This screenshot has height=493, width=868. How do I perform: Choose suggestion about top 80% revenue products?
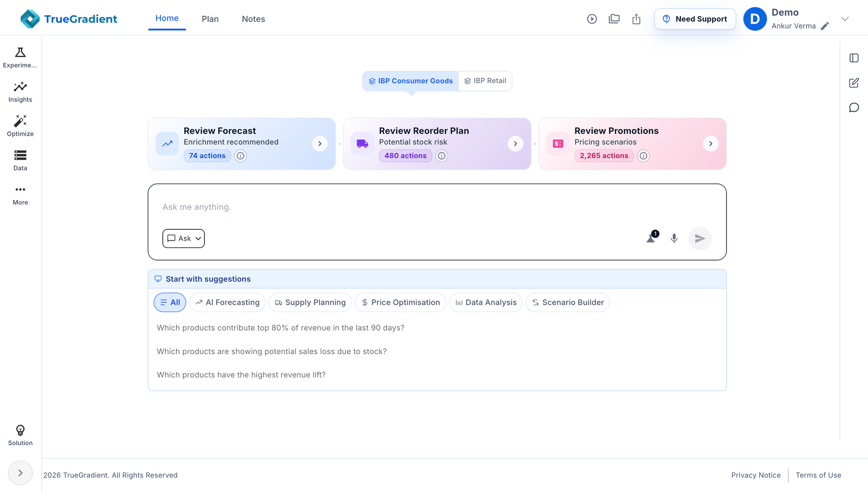281,328
